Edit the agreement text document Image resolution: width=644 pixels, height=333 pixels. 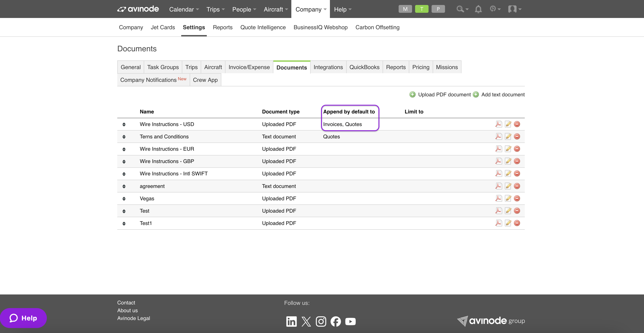tap(508, 186)
